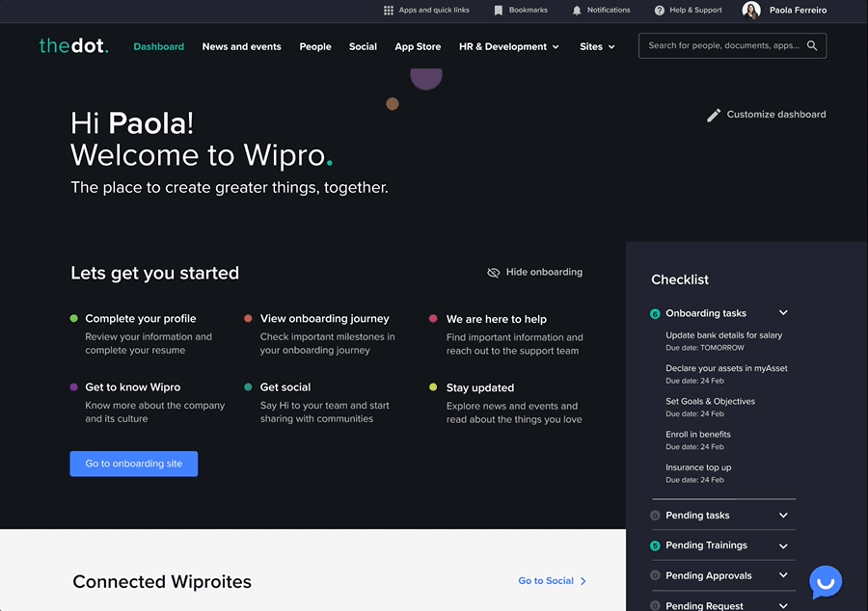Screen dimensions: 868x611
Task: Click the orange dot beside View onboarding journey
Action: 248,318
